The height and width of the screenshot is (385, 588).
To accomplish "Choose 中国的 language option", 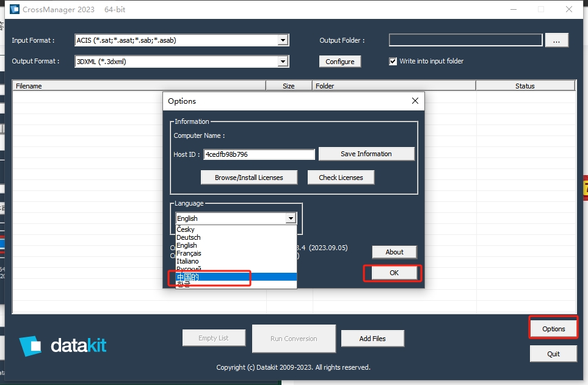I will (236, 276).
